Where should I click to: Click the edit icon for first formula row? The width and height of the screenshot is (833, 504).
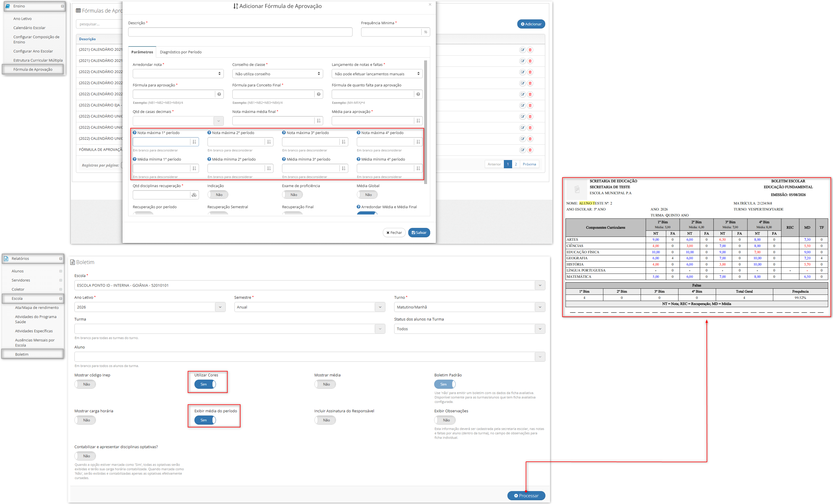(x=522, y=50)
